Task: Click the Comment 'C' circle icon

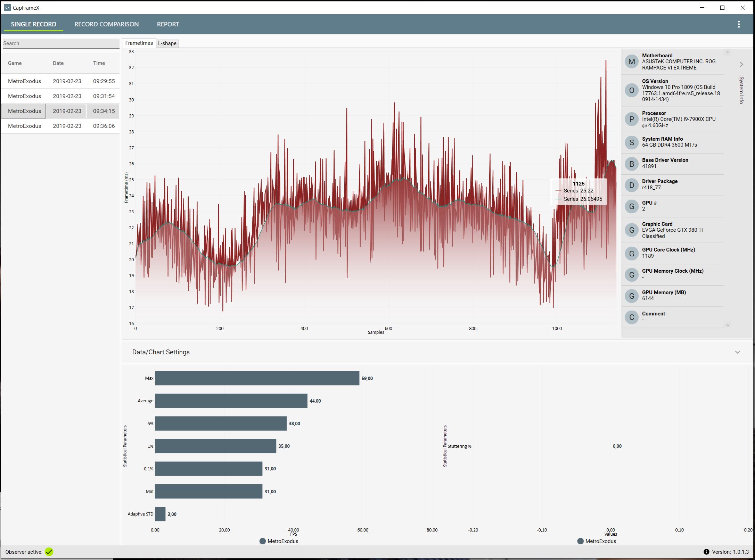Action: pos(631,317)
